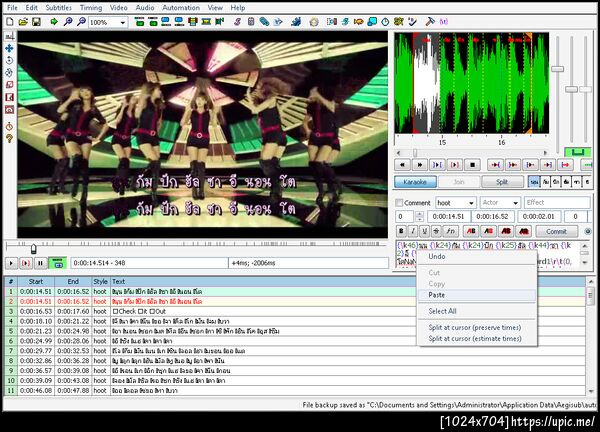Pause the video playback
The height and width of the screenshot is (432, 600).
40,263
